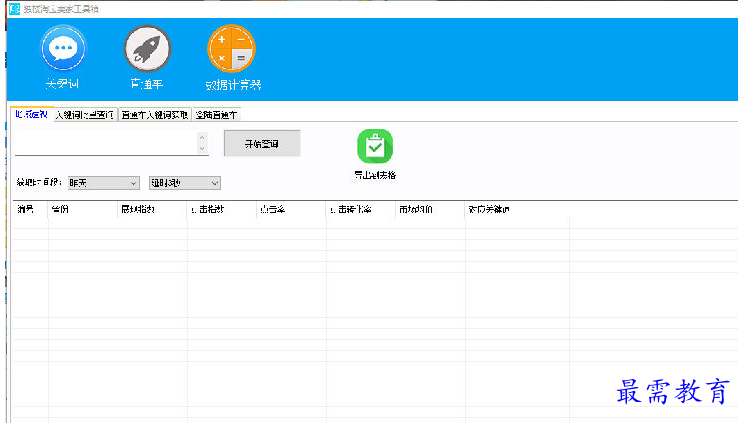Switch to the first query tab

[x=31, y=114]
